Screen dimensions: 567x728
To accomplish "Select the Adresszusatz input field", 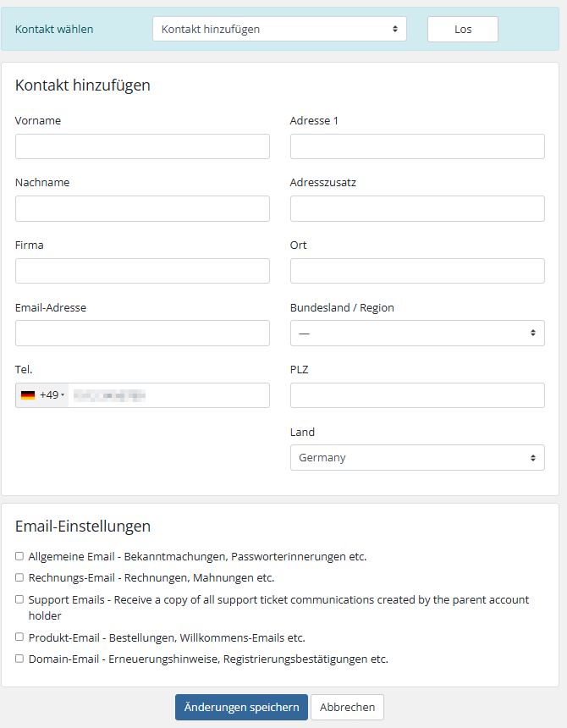I will (x=417, y=209).
